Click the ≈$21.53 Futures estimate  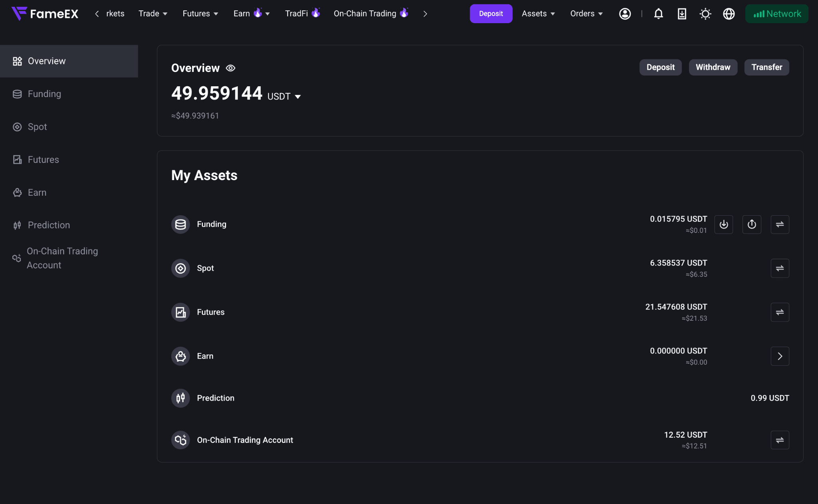[694, 318]
